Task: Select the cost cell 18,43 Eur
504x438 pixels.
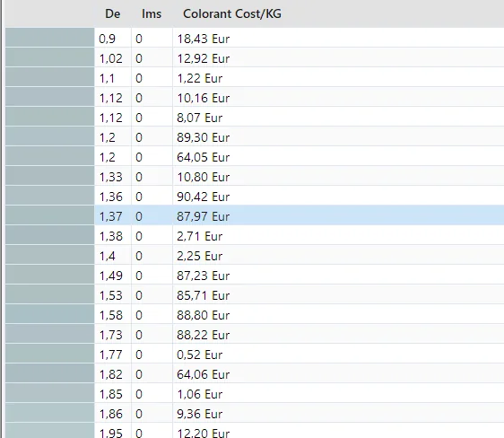Action: [204, 39]
